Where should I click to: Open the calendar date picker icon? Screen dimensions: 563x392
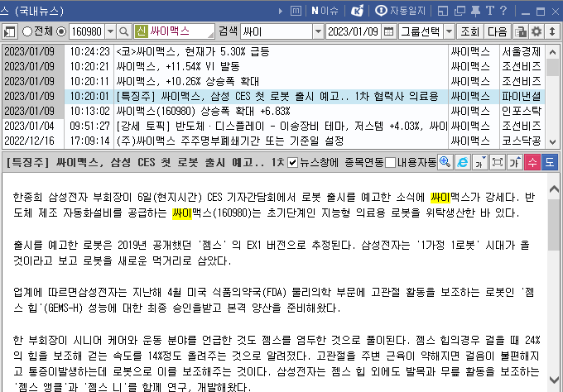(388, 31)
